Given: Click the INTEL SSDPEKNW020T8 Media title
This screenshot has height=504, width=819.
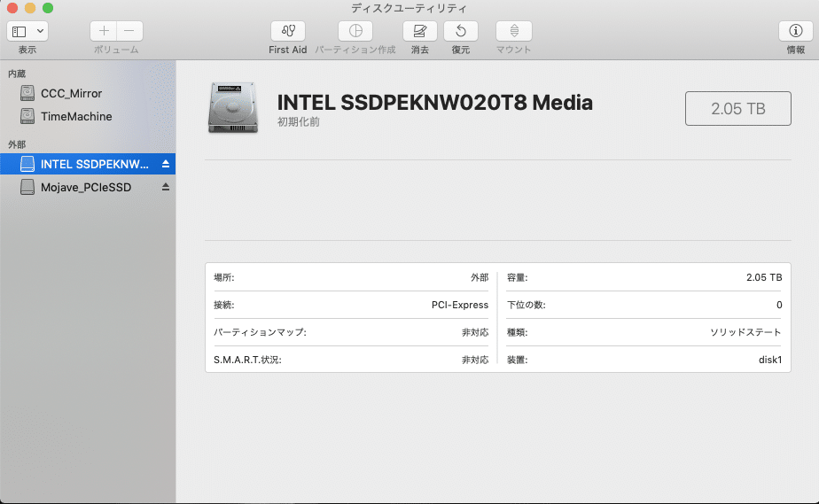Looking at the screenshot, I should coord(434,103).
